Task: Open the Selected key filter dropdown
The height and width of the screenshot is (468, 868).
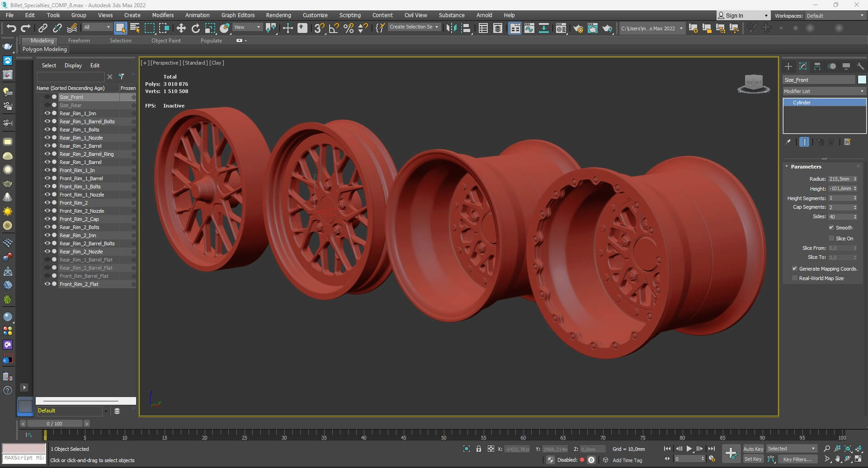Action: [x=791, y=449]
